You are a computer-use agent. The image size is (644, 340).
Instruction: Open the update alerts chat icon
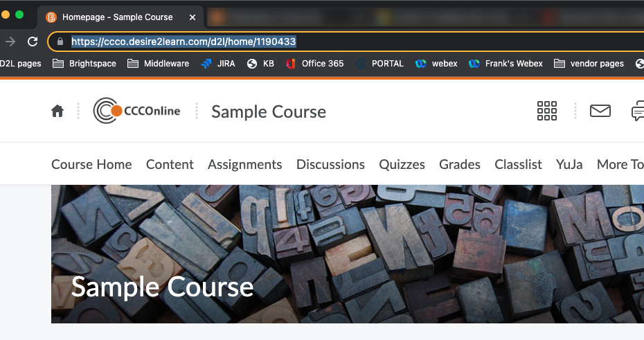pyautogui.click(x=638, y=111)
